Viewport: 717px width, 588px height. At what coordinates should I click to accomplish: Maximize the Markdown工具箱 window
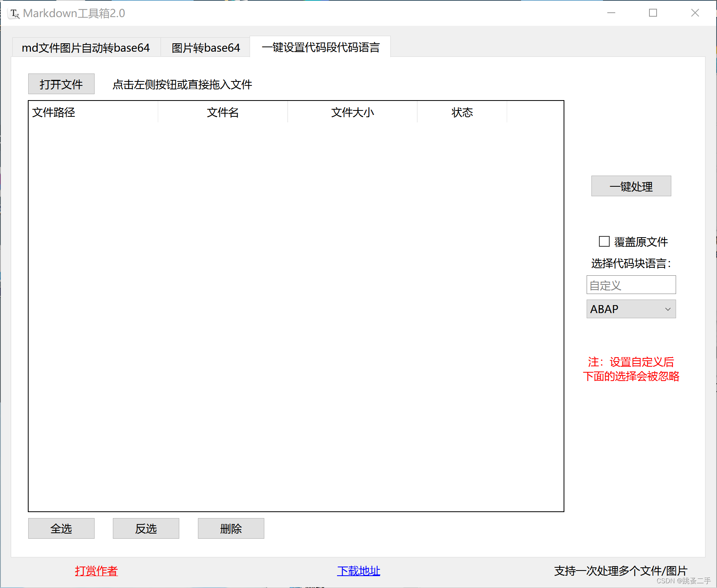pyautogui.click(x=653, y=13)
